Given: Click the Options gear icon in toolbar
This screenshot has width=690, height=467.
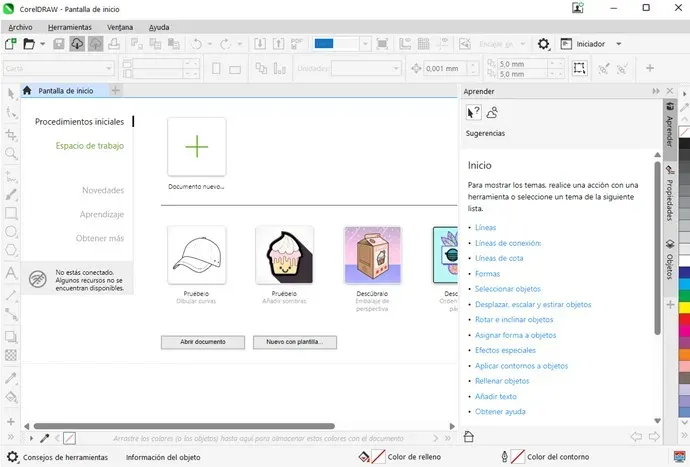Looking at the screenshot, I should (x=543, y=44).
